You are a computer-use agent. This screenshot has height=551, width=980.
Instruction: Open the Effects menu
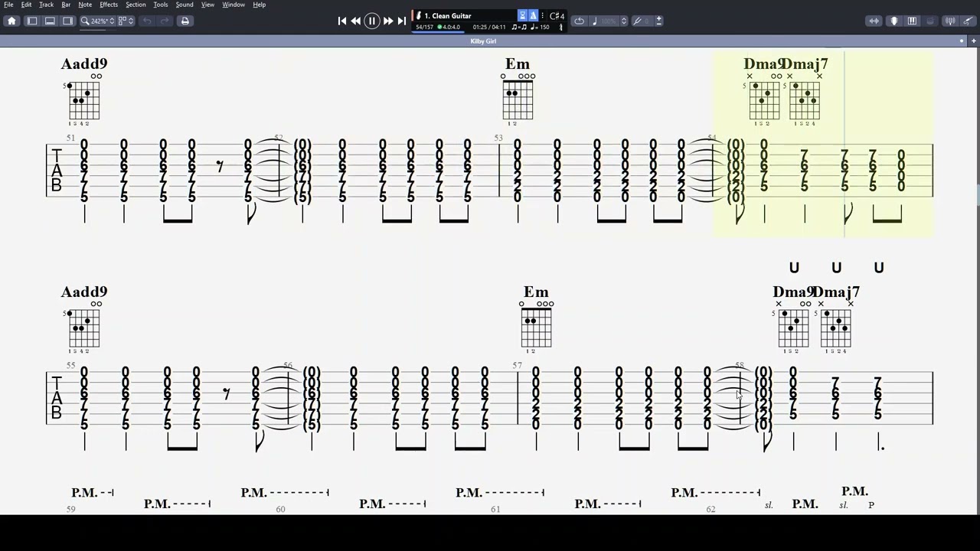(109, 5)
